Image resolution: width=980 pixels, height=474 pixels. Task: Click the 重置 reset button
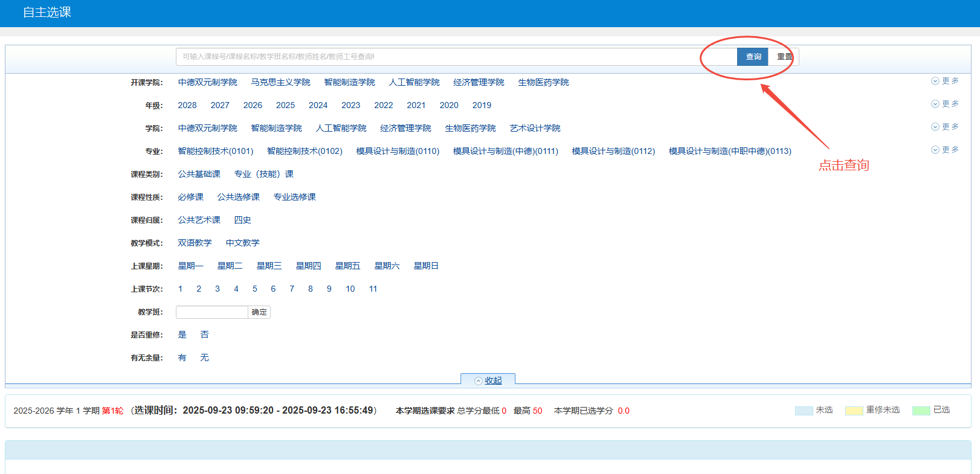click(784, 57)
